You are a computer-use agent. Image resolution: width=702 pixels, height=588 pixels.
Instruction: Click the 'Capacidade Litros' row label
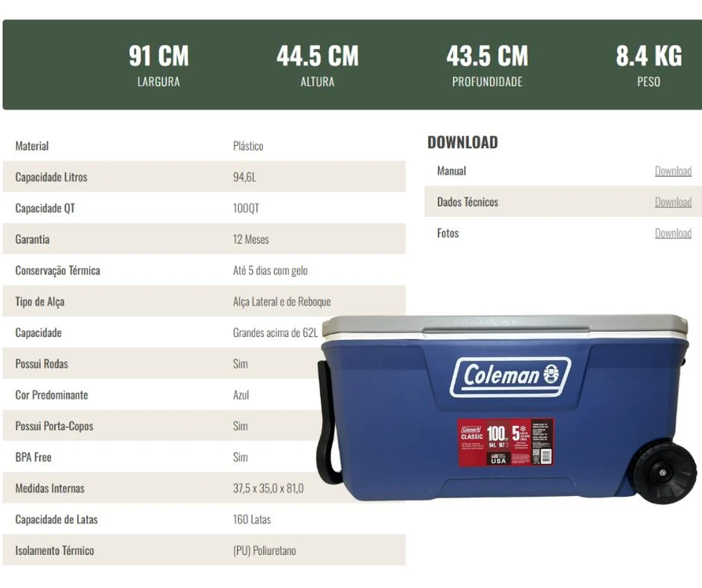click(51, 178)
